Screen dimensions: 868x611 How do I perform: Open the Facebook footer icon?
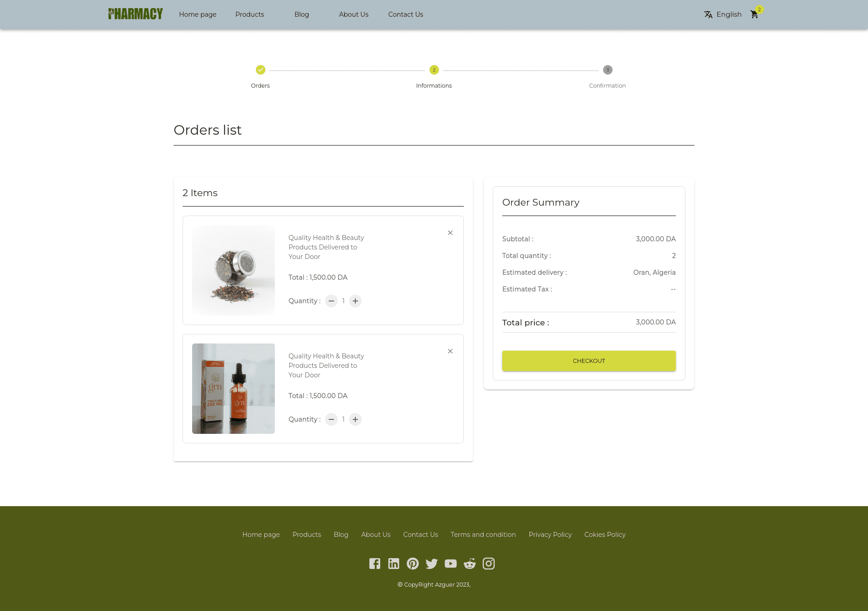374,564
